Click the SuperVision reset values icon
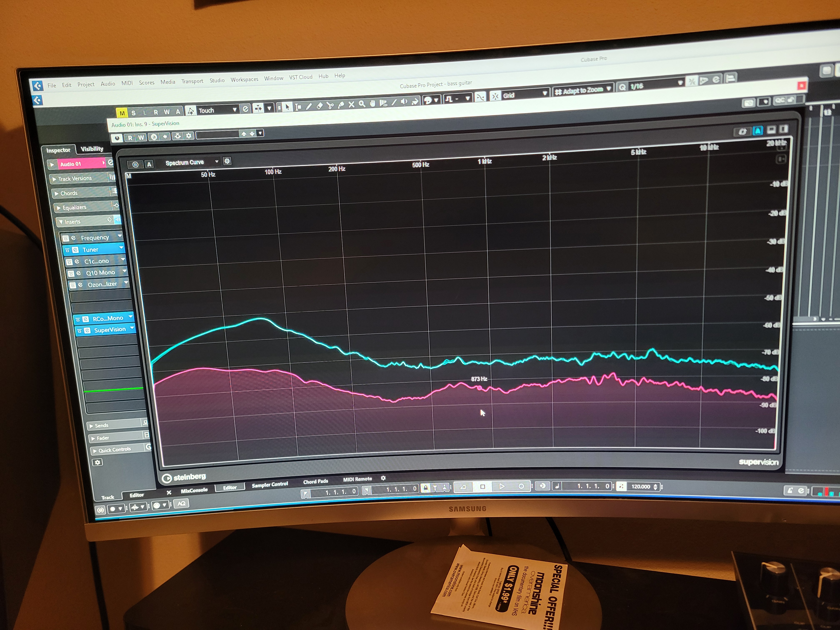 point(742,132)
